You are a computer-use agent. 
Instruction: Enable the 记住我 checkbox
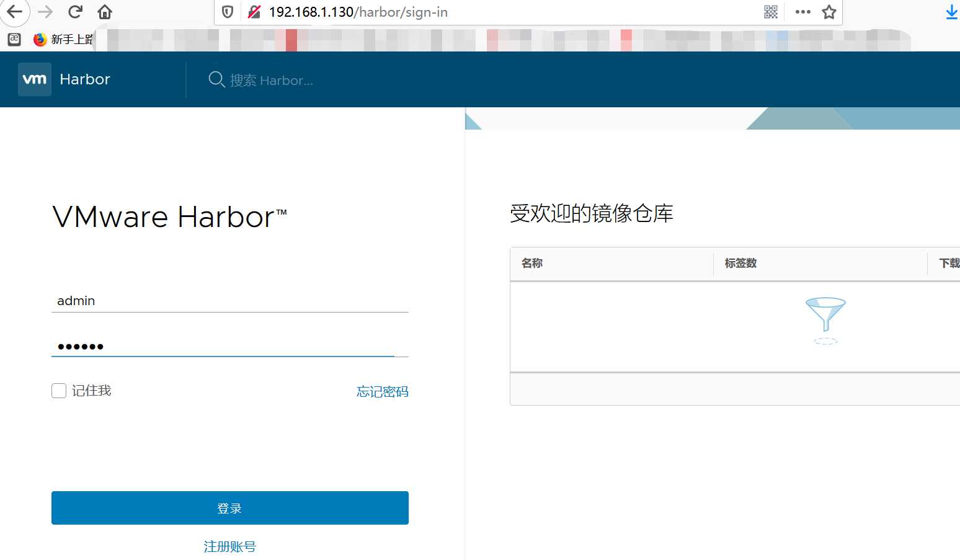pyautogui.click(x=58, y=390)
